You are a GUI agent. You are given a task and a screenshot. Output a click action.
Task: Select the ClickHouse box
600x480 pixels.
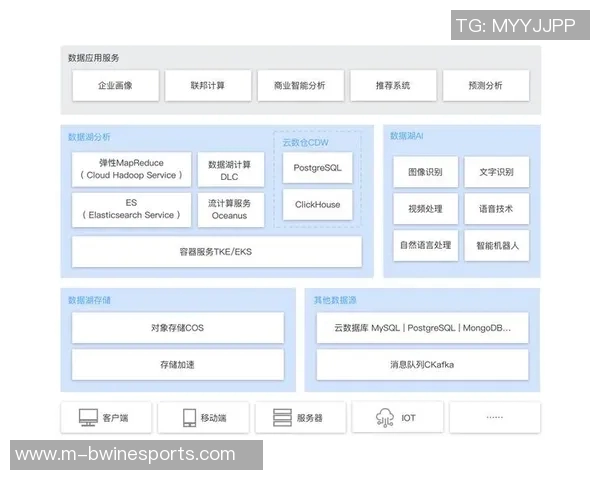(x=317, y=204)
